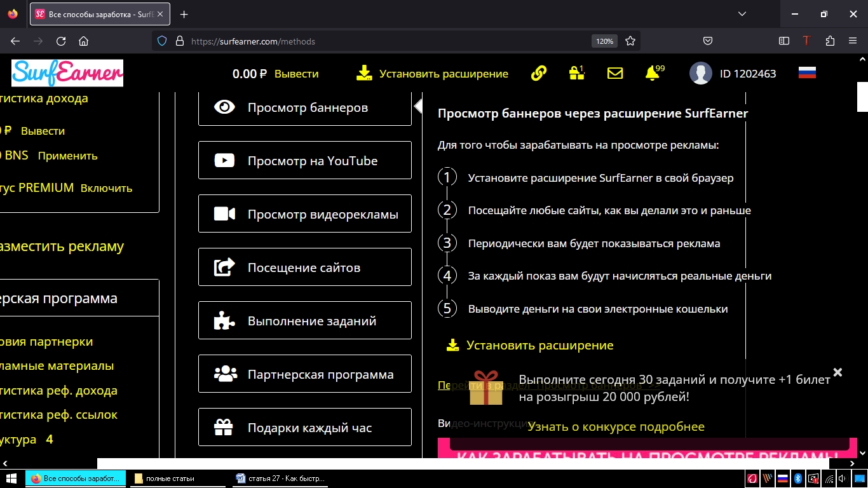868x488 pixels.
Task: Open the Pocket save icon in the toolbar
Action: [708, 41]
